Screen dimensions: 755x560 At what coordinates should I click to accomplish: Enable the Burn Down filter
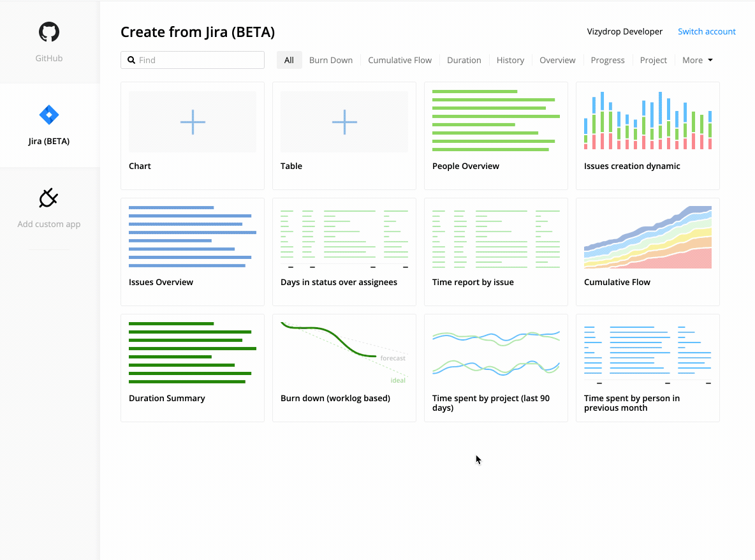pos(330,59)
